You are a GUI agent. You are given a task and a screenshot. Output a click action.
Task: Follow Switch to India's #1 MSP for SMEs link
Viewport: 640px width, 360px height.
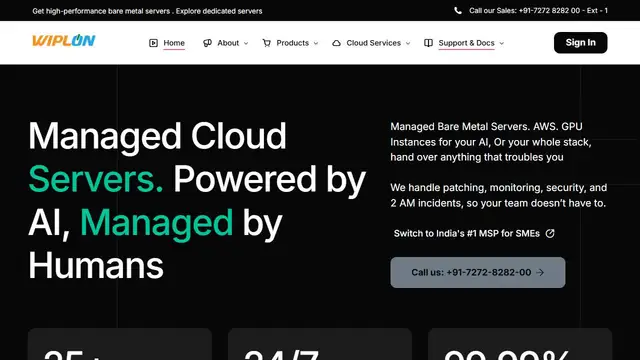tap(474, 233)
